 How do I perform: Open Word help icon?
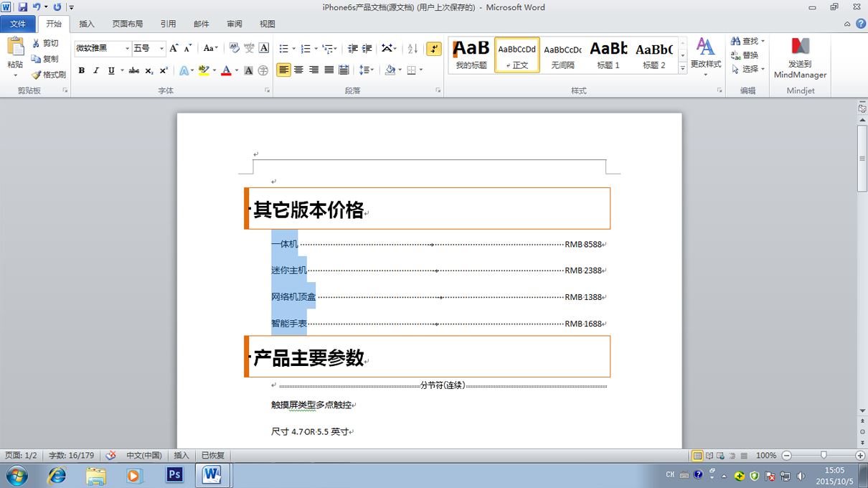pos(862,24)
